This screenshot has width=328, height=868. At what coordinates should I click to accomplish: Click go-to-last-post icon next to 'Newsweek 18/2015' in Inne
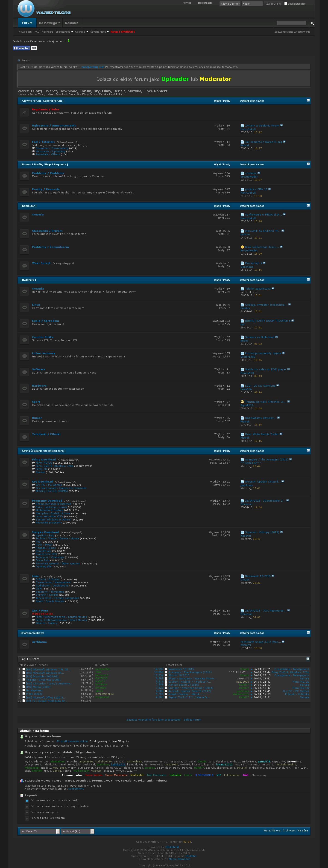(273, 576)
